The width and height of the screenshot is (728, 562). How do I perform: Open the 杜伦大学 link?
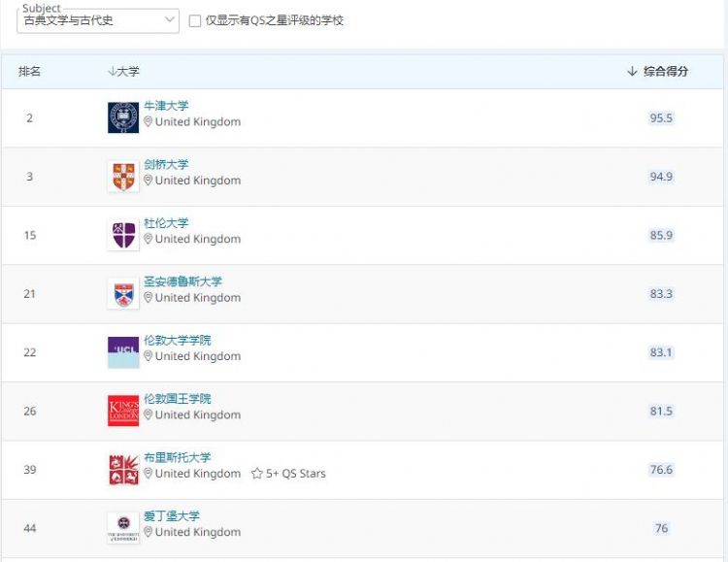click(x=166, y=223)
